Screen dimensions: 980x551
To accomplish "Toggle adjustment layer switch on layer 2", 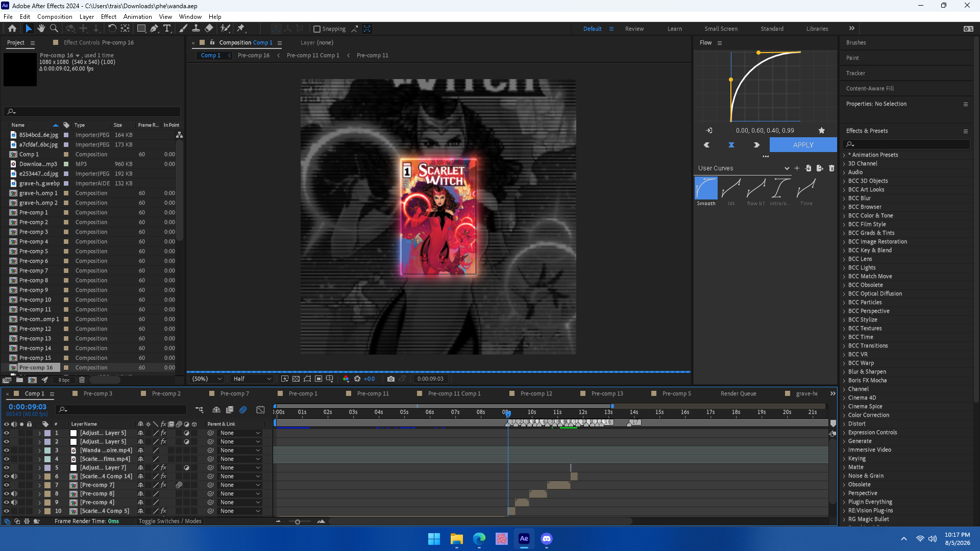I will [x=186, y=442].
